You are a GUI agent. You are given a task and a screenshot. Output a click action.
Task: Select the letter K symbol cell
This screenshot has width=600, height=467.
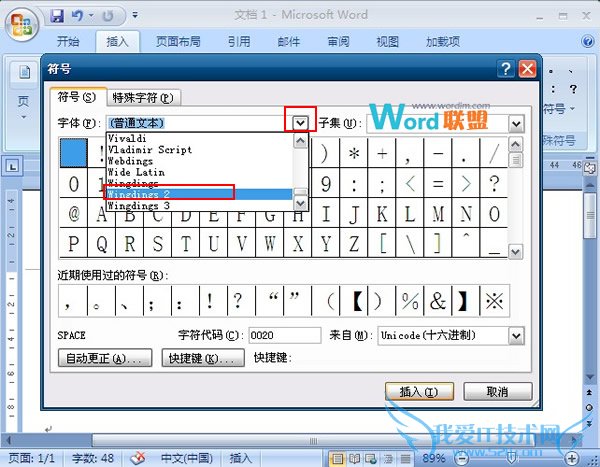tap(382, 213)
